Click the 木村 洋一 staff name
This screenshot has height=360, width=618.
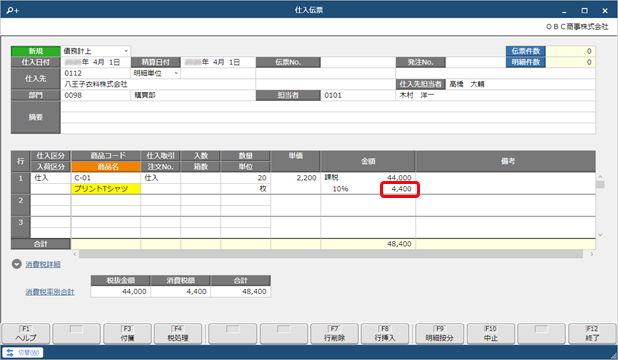point(417,95)
